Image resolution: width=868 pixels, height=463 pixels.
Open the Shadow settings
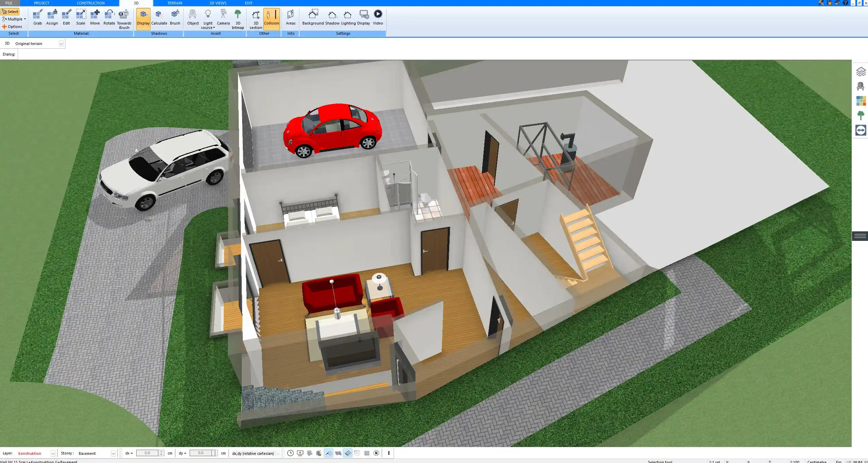[x=332, y=17]
